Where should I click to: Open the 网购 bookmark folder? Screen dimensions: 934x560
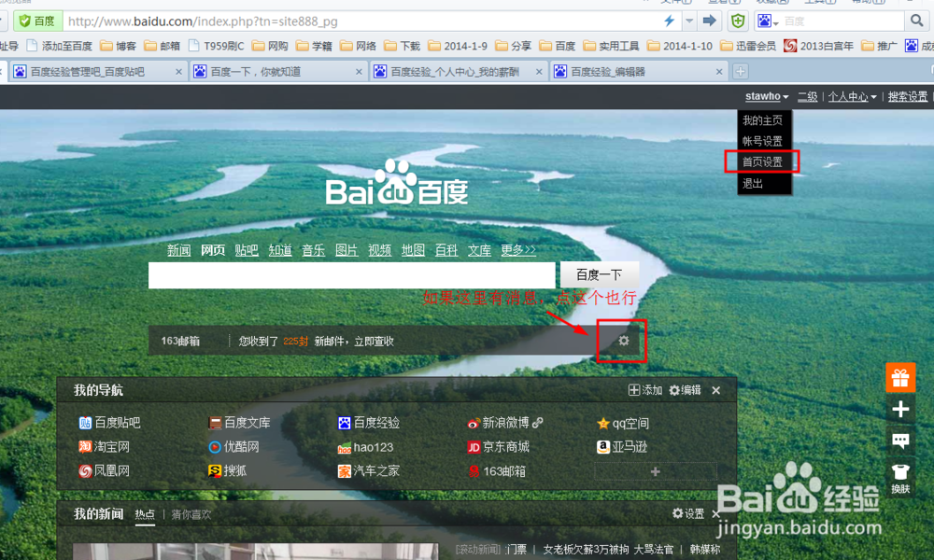pos(270,46)
